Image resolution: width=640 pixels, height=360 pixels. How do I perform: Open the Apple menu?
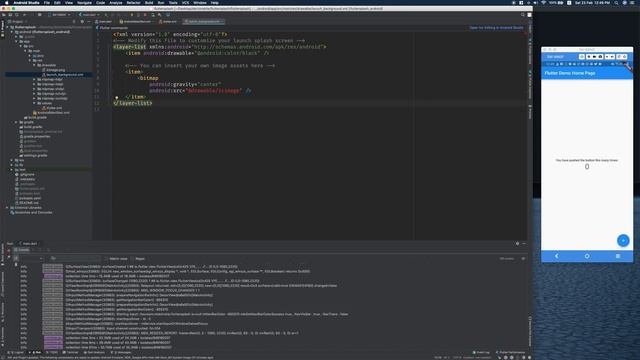[x=7, y=2]
